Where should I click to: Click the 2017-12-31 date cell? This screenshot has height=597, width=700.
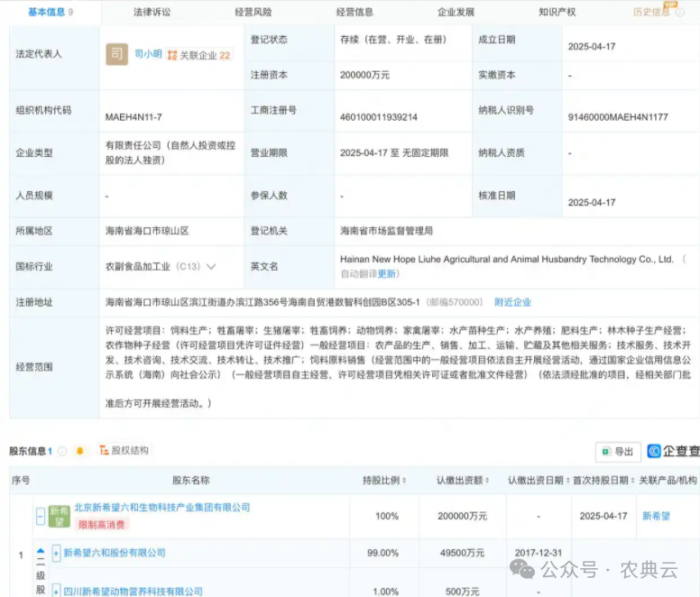pos(539,553)
